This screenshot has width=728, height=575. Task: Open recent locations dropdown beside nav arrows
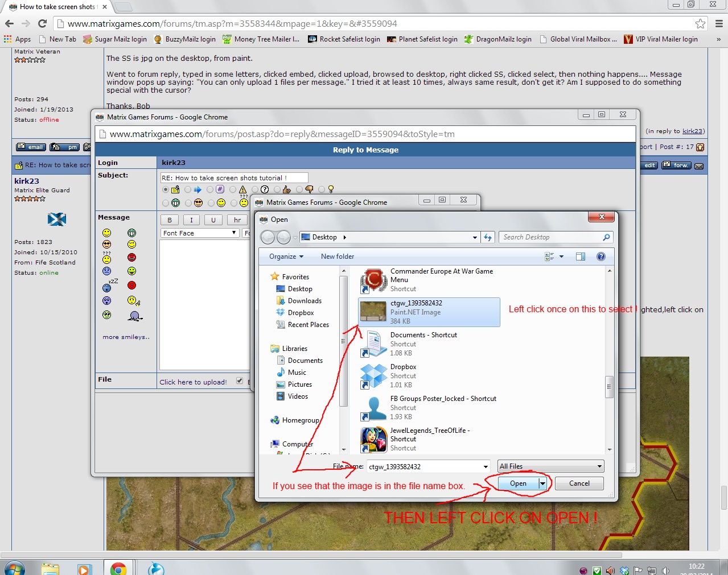[295, 238]
